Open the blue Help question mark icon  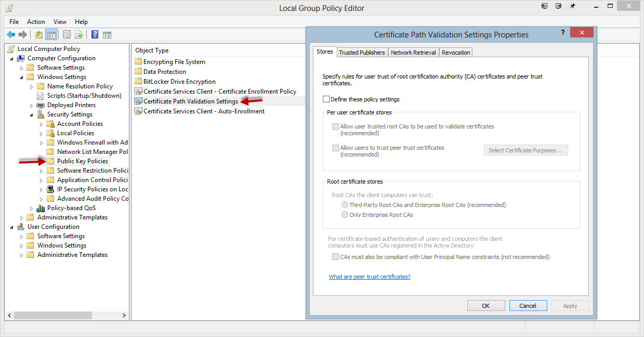[x=95, y=35]
